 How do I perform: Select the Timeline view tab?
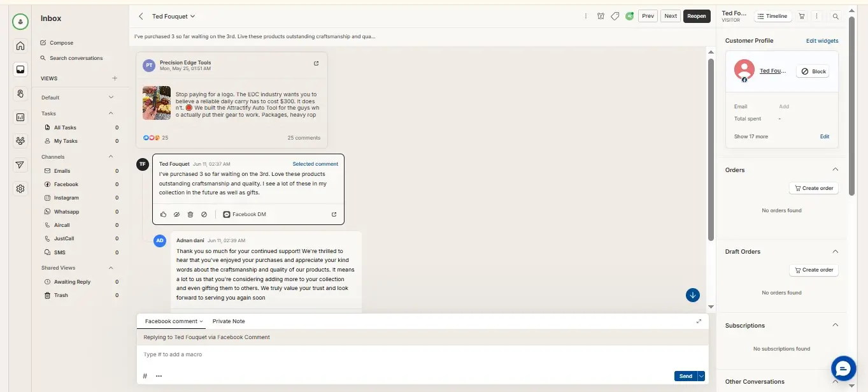772,16
